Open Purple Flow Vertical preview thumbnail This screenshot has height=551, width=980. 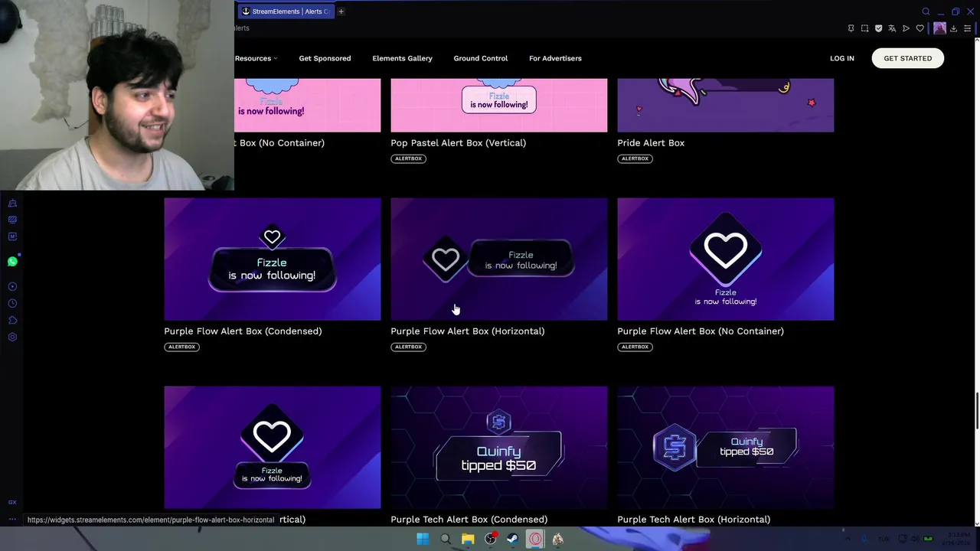click(272, 448)
